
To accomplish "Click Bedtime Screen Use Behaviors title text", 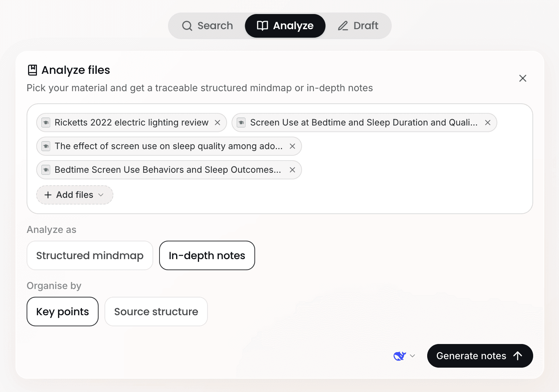I will [168, 170].
